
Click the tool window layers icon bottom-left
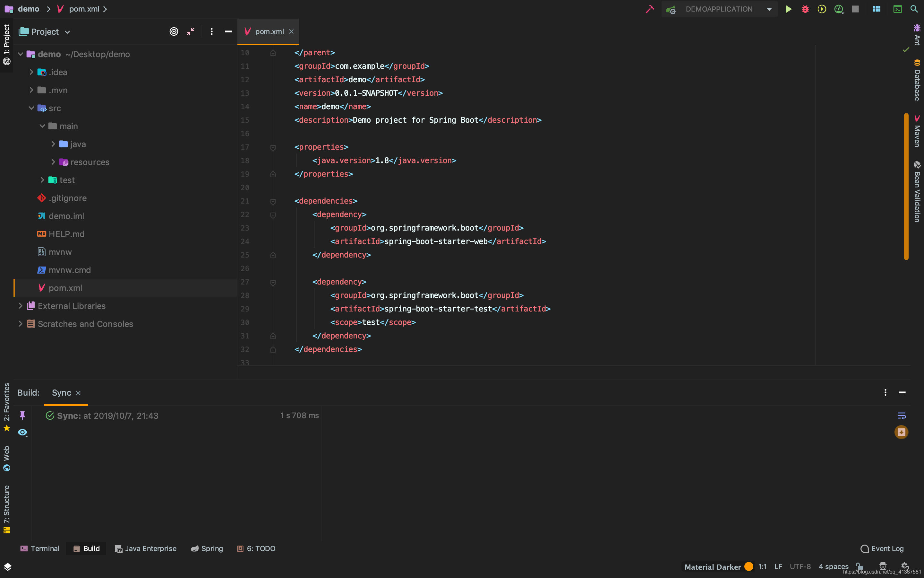[8, 567]
